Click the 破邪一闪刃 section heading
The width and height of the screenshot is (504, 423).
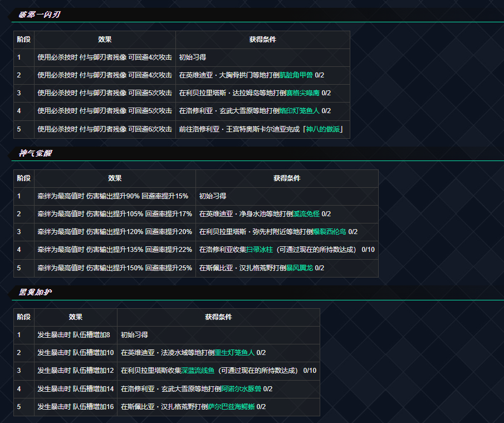[x=39, y=14]
